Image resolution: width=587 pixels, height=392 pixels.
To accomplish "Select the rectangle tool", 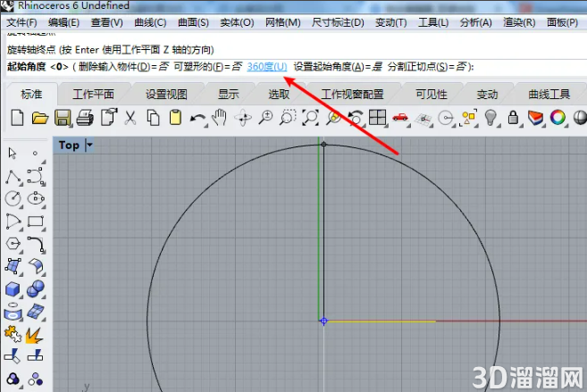I will pyautogui.click(x=36, y=221).
